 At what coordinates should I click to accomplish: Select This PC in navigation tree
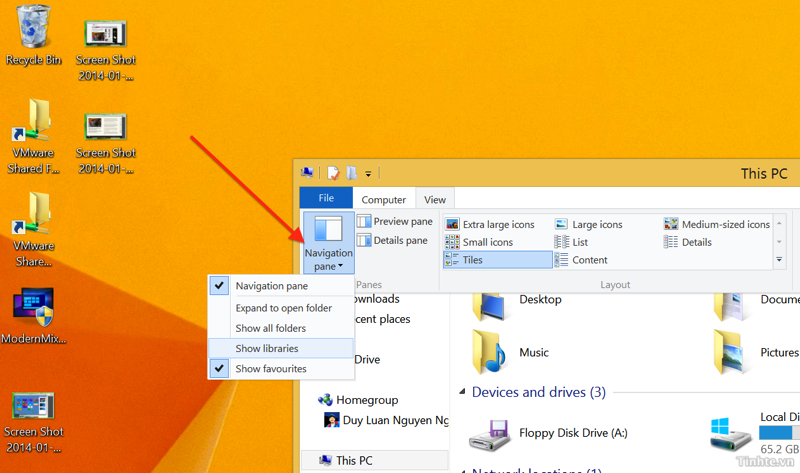tap(354, 460)
